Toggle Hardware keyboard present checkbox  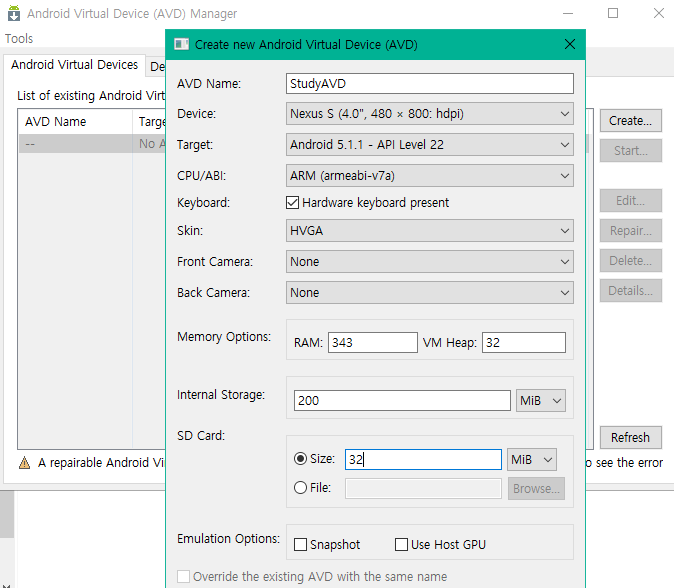(x=292, y=202)
